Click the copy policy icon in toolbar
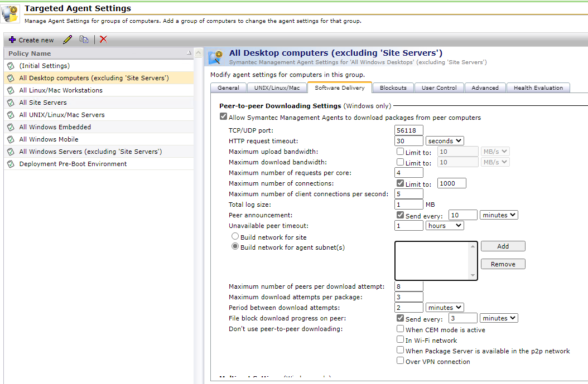The height and width of the screenshot is (384, 588). click(x=84, y=40)
